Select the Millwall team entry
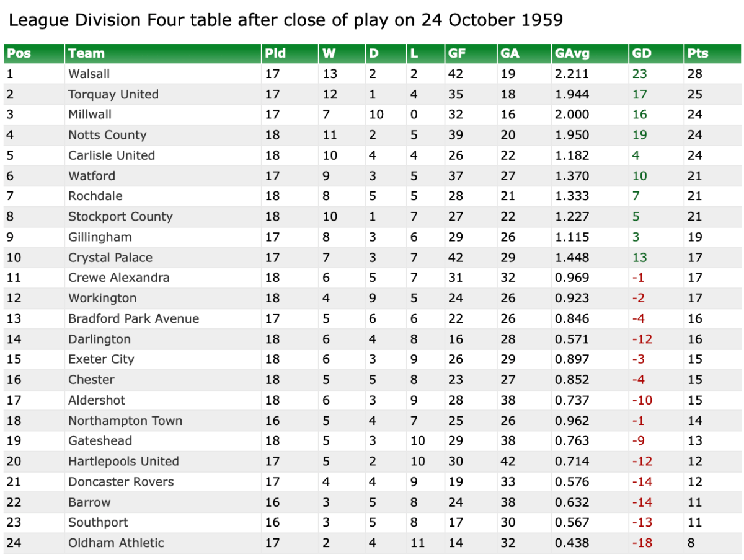Screen dimensions: 744x560 [90, 115]
